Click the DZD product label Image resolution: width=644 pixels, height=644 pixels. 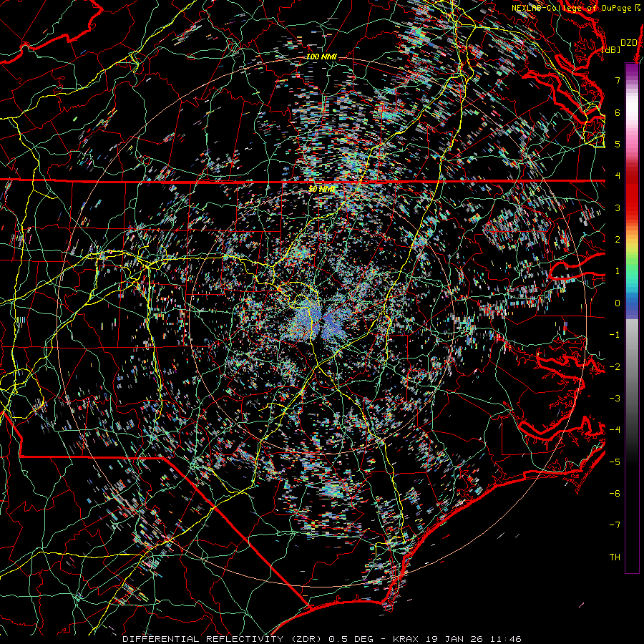629,43
